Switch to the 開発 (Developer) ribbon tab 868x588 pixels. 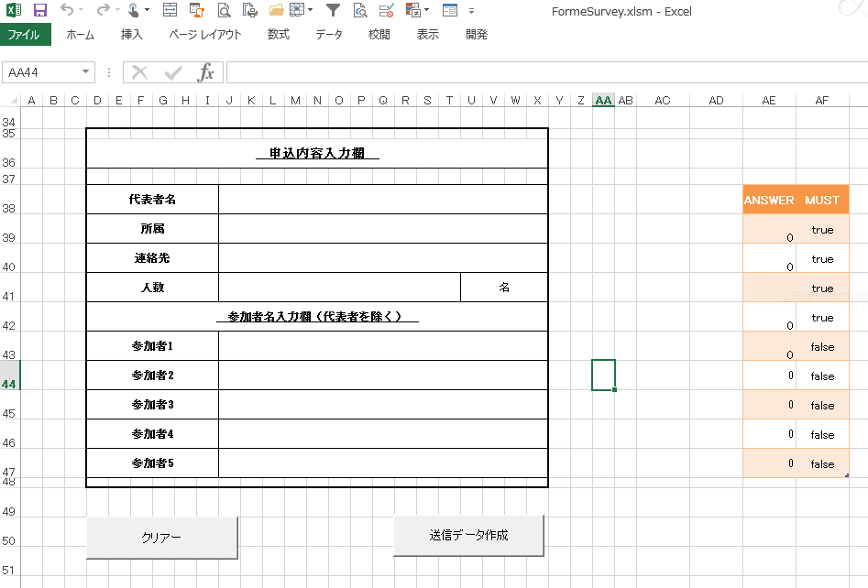pyautogui.click(x=477, y=35)
